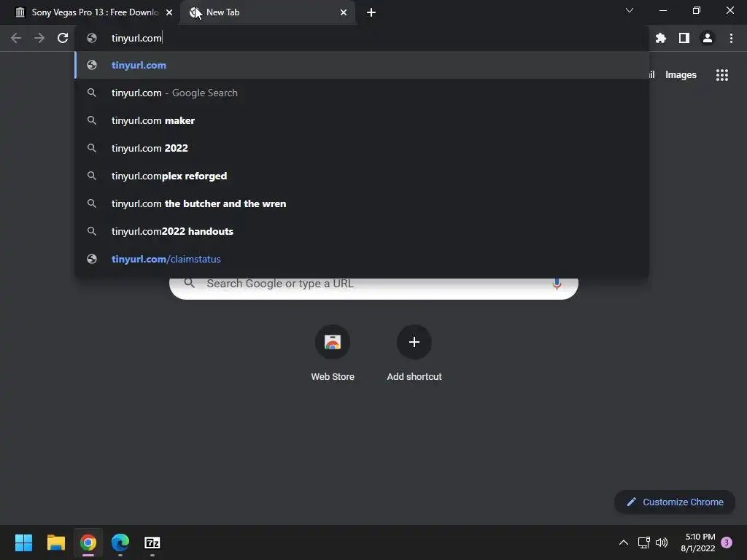This screenshot has height=560, width=747.
Task: Select the New Tab tab
Action: (268, 12)
